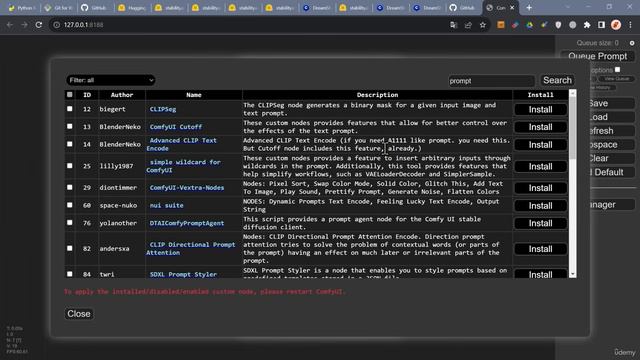Screen dimensions: 640x360
Task: Click the gray round extension icon
Action: click(573, 25)
